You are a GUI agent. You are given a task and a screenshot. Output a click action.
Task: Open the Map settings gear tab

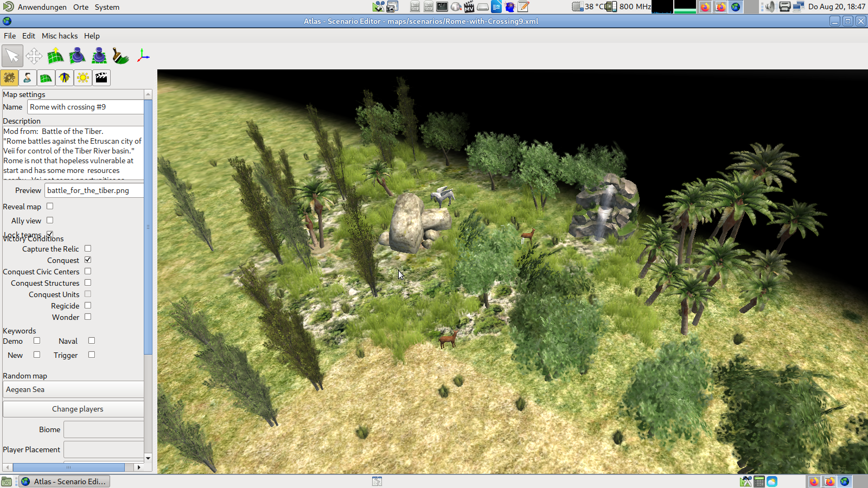tap(9, 78)
